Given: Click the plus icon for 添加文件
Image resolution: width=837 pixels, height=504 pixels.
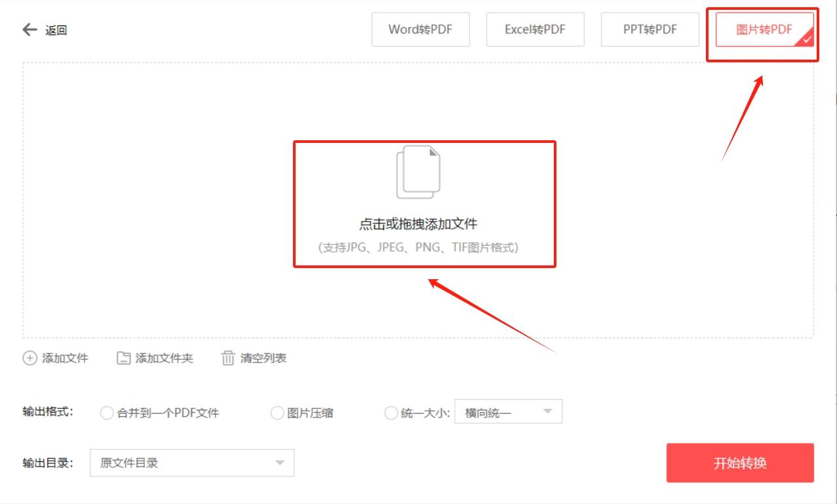Looking at the screenshot, I should (x=29, y=359).
